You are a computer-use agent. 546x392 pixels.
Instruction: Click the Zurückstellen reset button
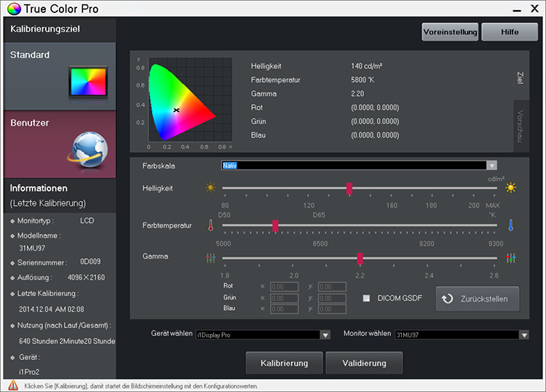click(x=477, y=298)
